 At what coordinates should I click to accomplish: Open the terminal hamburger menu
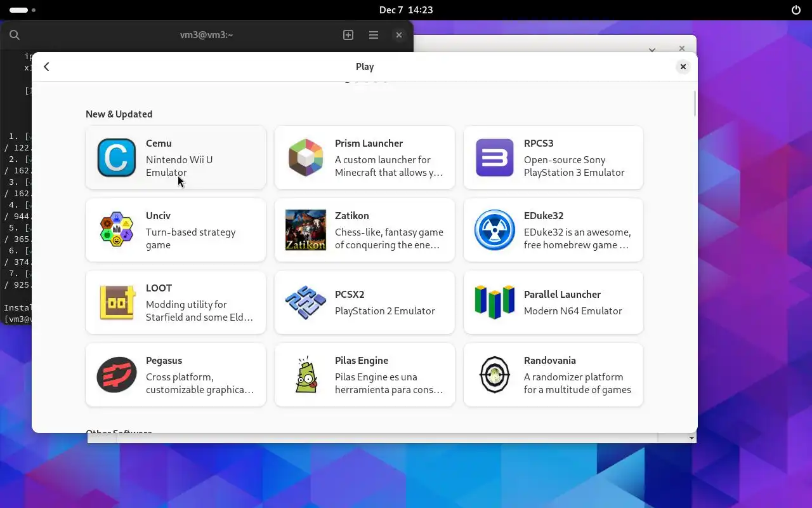tap(374, 35)
